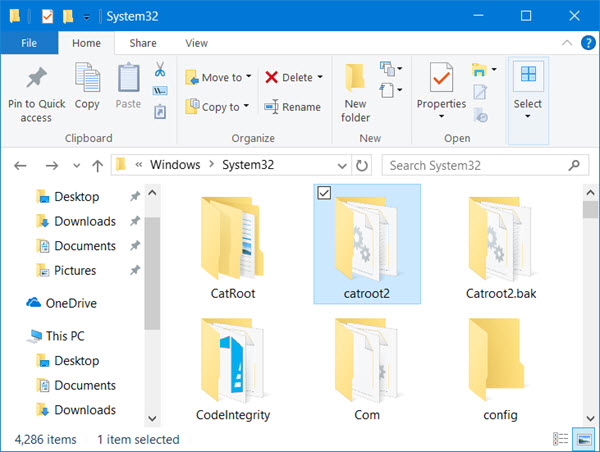The width and height of the screenshot is (600, 452).
Task: Go back with the left arrow
Action: tap(20, 166)
